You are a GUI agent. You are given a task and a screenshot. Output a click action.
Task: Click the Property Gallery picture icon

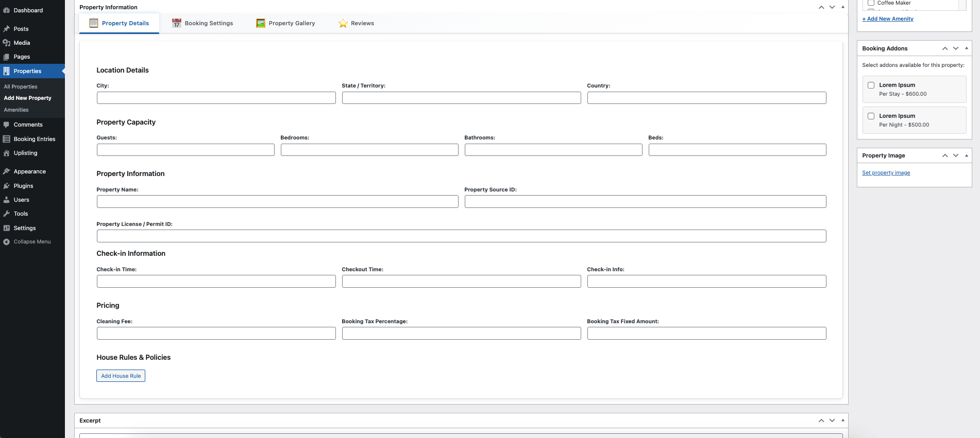click(x=261, y=23)
